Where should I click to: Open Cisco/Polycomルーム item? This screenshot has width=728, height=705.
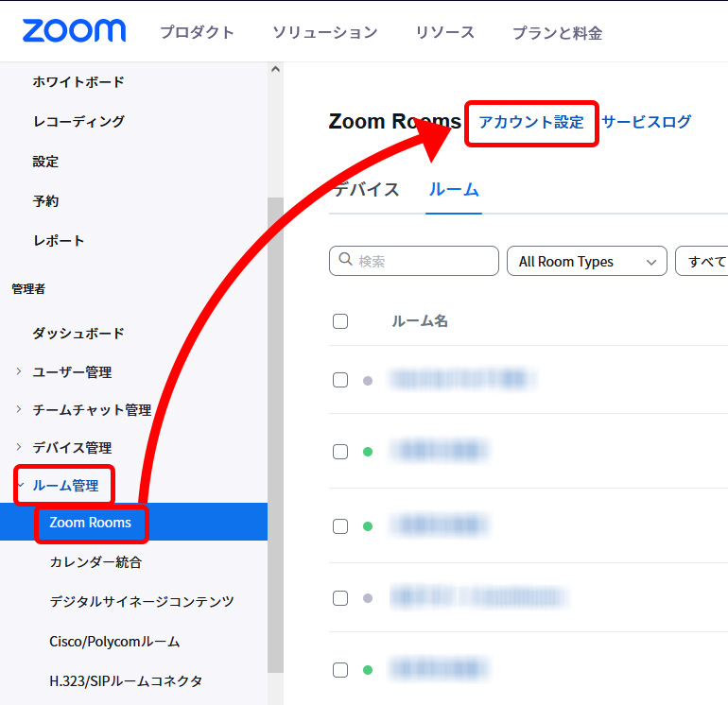click(x=114, y=642)
